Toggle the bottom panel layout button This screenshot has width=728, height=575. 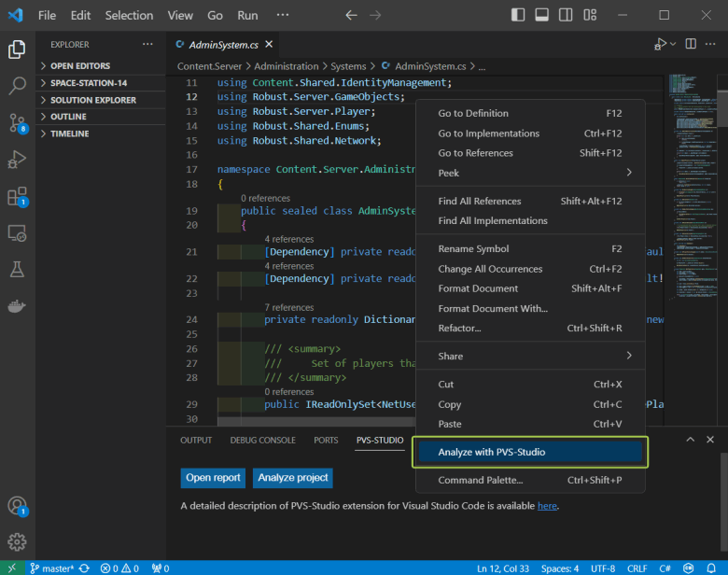pos(542,16)
